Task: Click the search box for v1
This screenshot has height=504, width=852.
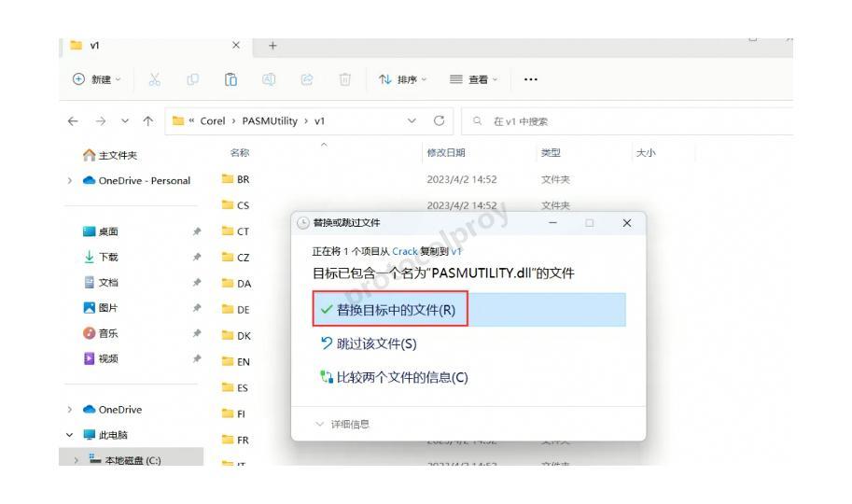Action: [x=628, y=121]
